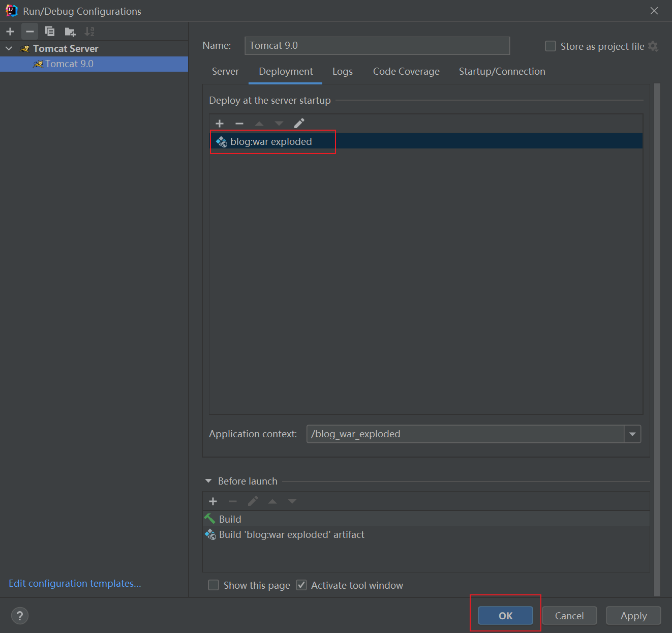Open Edit configuration templates link
672x633 pixels.
(75, 584)
